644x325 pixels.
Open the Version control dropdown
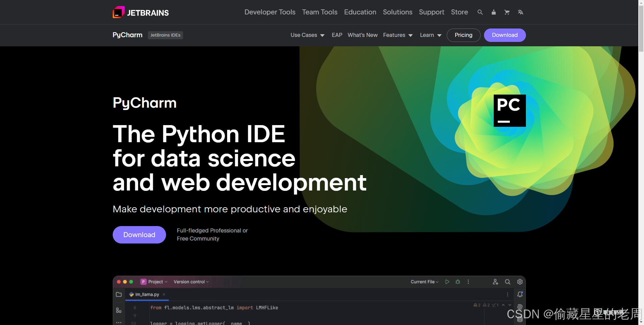click(x=191, y=282)
